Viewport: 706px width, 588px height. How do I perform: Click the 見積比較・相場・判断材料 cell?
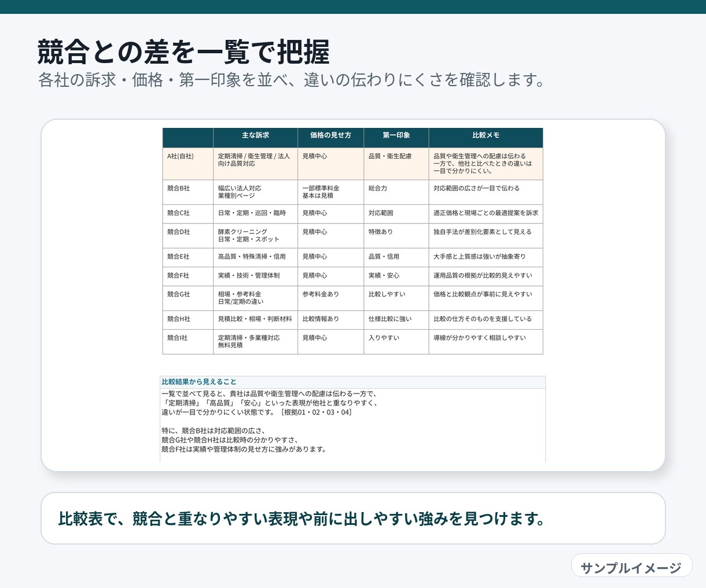pyautogui.click(x=255, y=320)
